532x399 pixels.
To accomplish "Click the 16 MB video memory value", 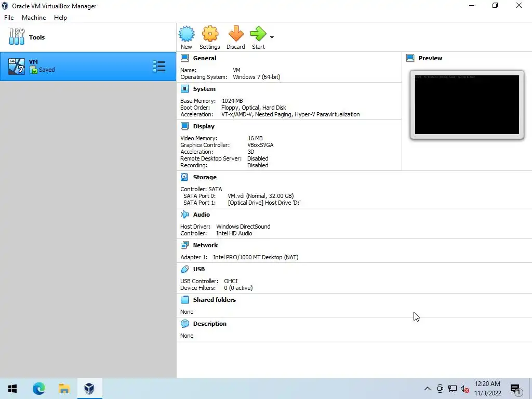I will tap(255, 138).
